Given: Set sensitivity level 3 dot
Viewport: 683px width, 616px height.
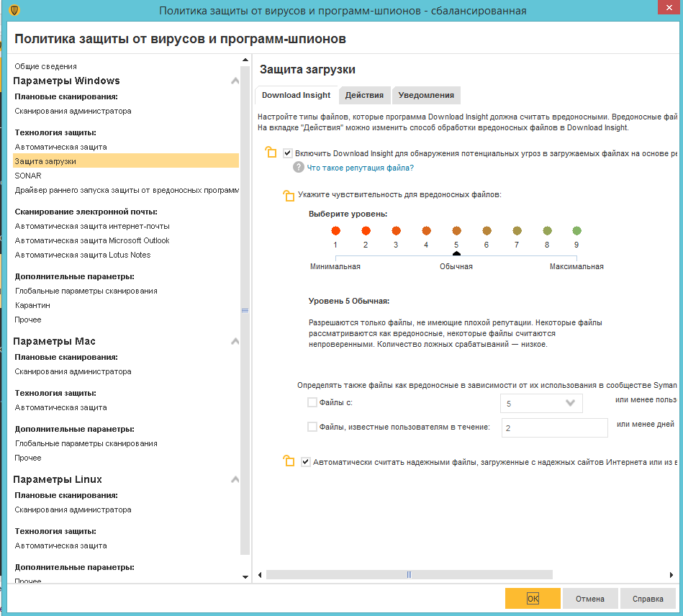Looking at the screenshot, I should click(x=396, y=230).
